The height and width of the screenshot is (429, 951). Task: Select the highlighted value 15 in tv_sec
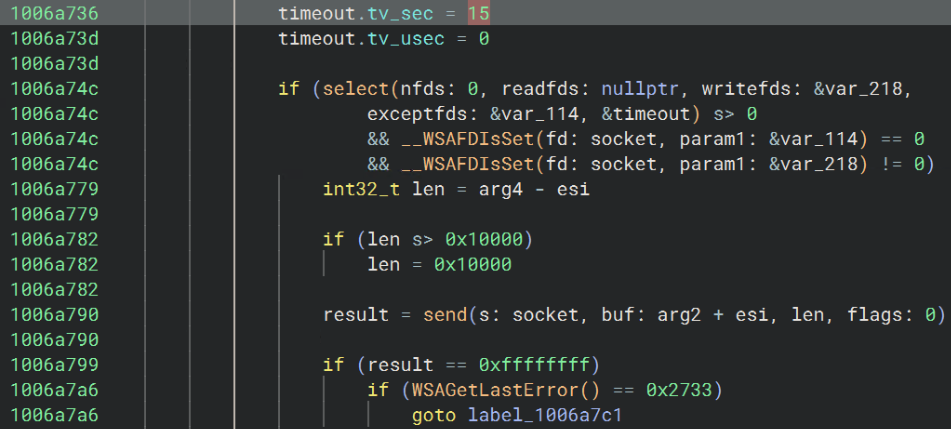coord(479,13)
